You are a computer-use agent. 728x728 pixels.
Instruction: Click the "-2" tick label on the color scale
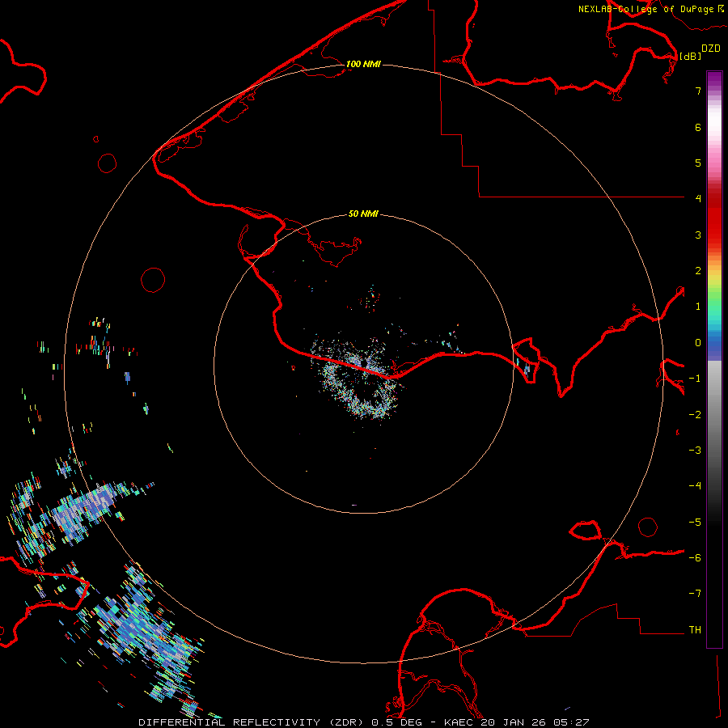(x=695, y=415)
